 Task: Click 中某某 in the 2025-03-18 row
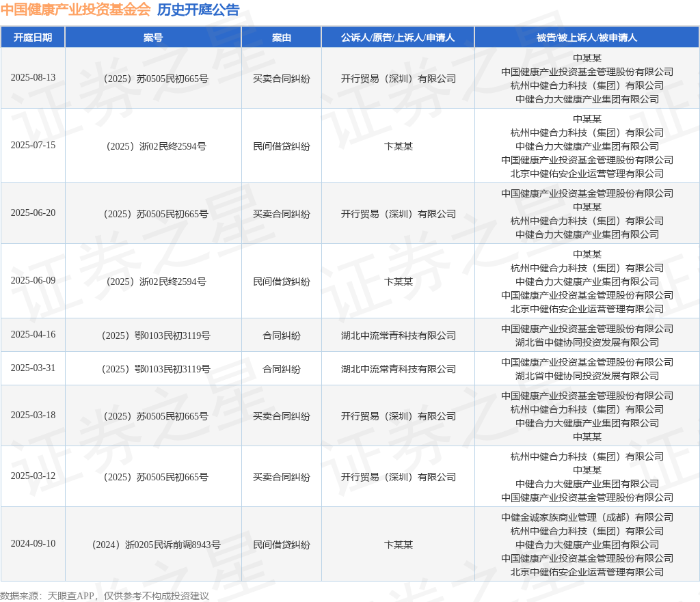pos(587,437)
